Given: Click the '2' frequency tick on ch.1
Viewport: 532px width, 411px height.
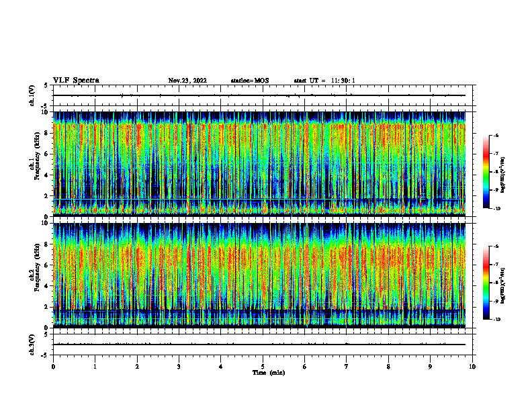Looking at the screenshot, I should tap(46, 196).
